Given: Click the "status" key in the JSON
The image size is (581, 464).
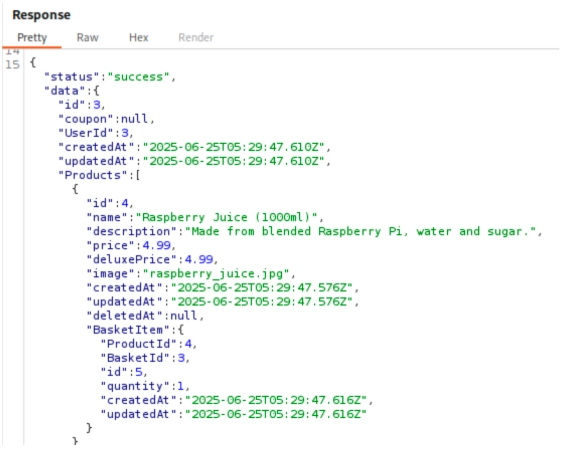Looking at the screenshot, I should (x=72, y=77).
